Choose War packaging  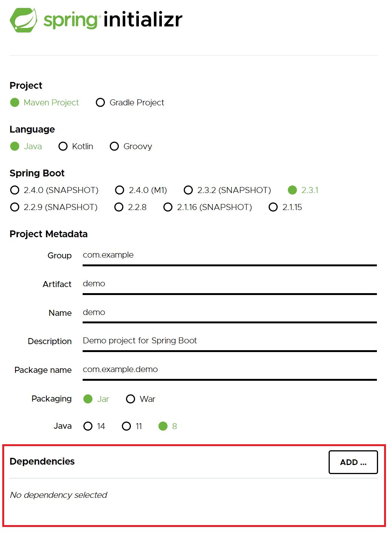coord(141,399)
